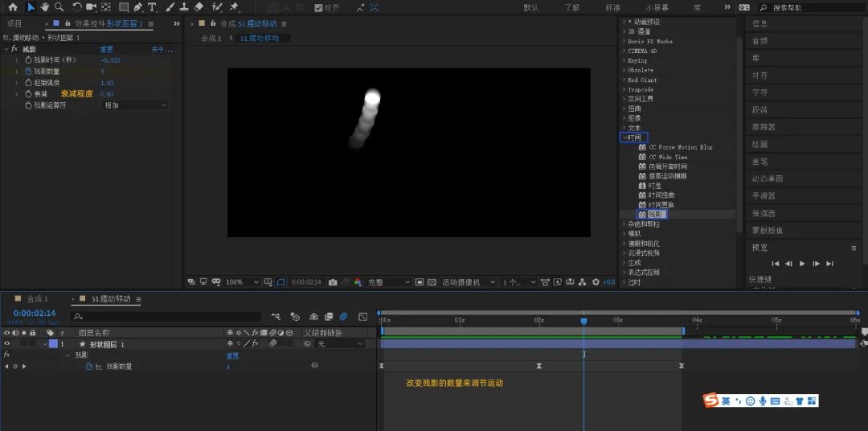The image size is (868, 431).
Task: Select the Type text tool
Action: (x=152, y=7)
